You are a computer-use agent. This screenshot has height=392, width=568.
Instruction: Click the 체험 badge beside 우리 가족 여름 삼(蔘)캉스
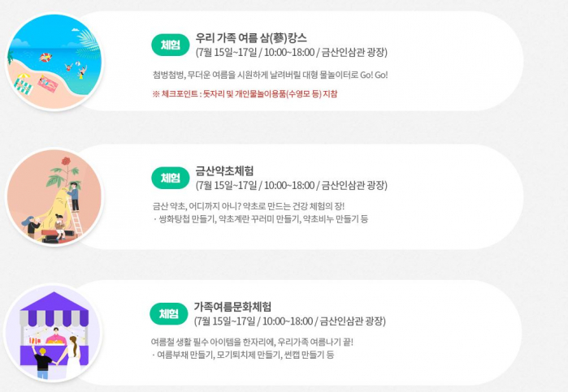[x=170, y=44]
